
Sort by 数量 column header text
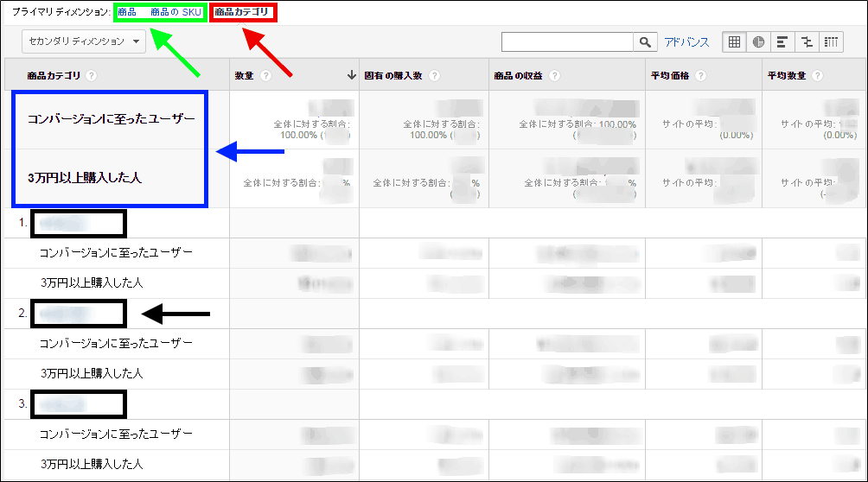pyautogui.click(x=244, y=76)
